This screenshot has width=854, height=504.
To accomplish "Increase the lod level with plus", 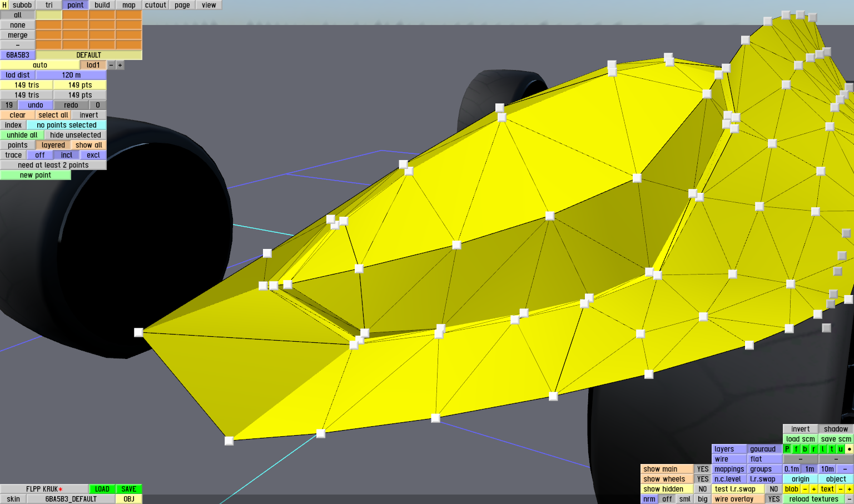I will (x=120, y=65).
